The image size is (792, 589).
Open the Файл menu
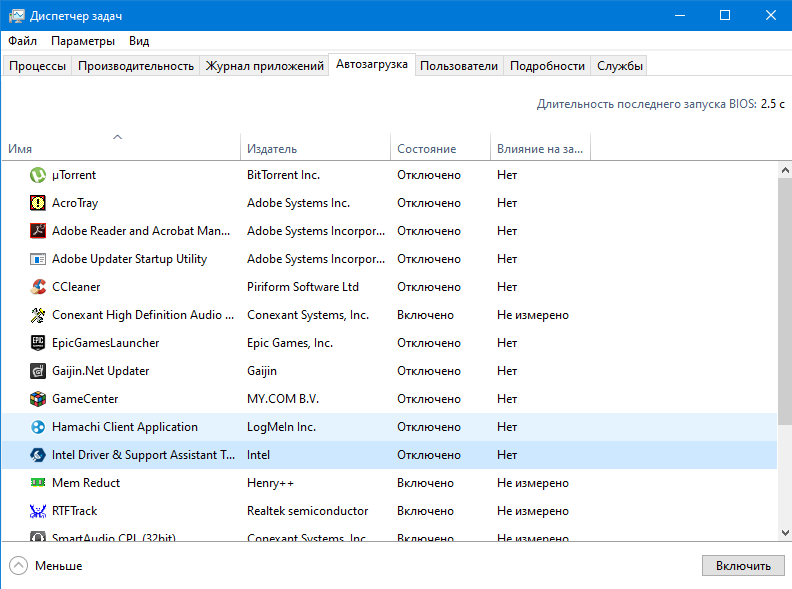[x=22, y=41]
